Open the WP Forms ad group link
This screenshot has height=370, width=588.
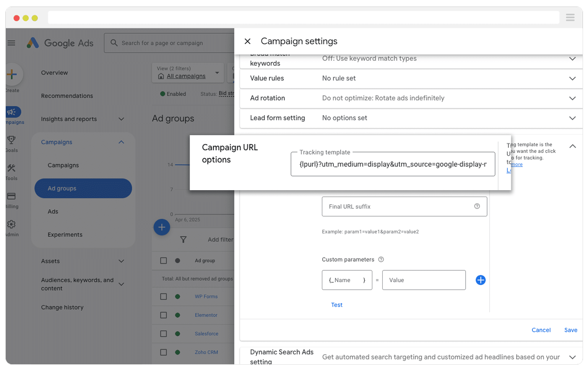[206, 296]
